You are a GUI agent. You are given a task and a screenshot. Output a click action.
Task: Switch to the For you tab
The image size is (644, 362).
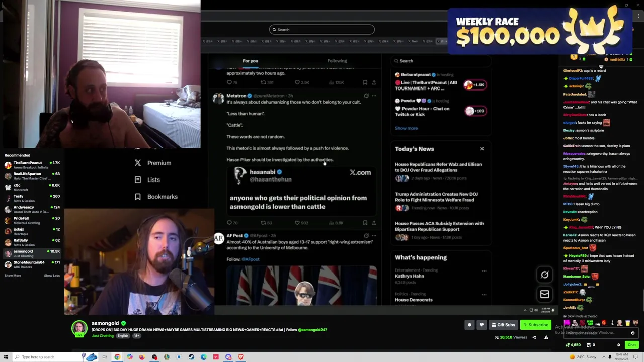click(250, 61)
